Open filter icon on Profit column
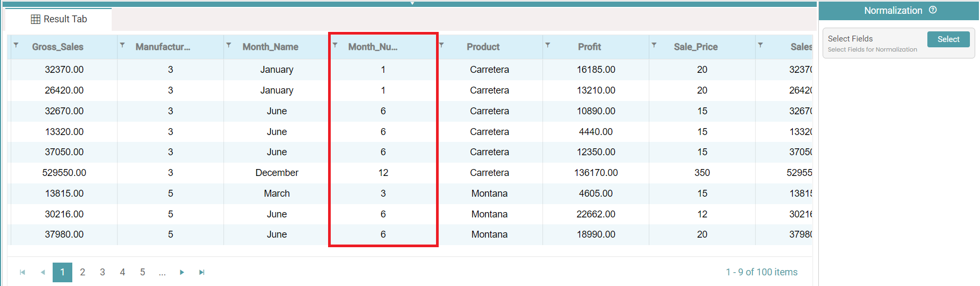Image resolution: width=980 pixels, height=286 pixels. 548,45
